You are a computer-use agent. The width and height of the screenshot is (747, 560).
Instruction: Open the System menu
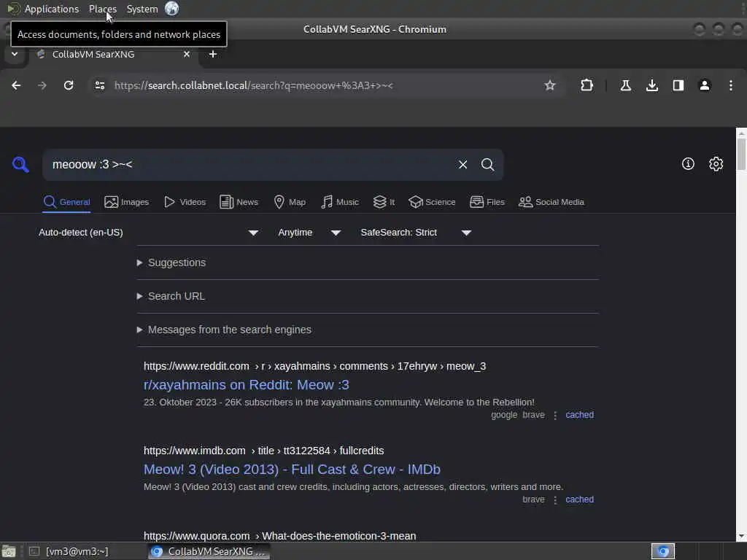(x=142, y=9)
